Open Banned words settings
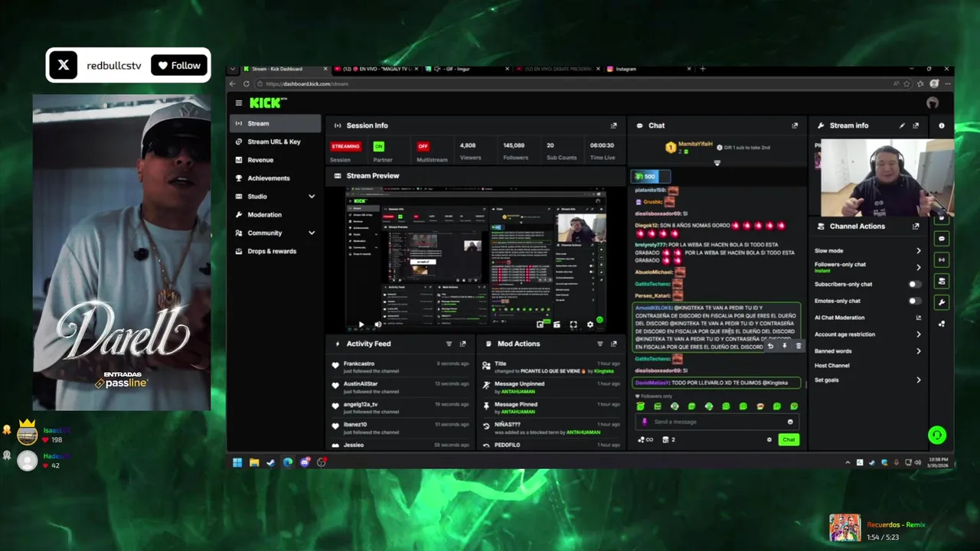The image size is (980, 551). click(x=867, y=351)
